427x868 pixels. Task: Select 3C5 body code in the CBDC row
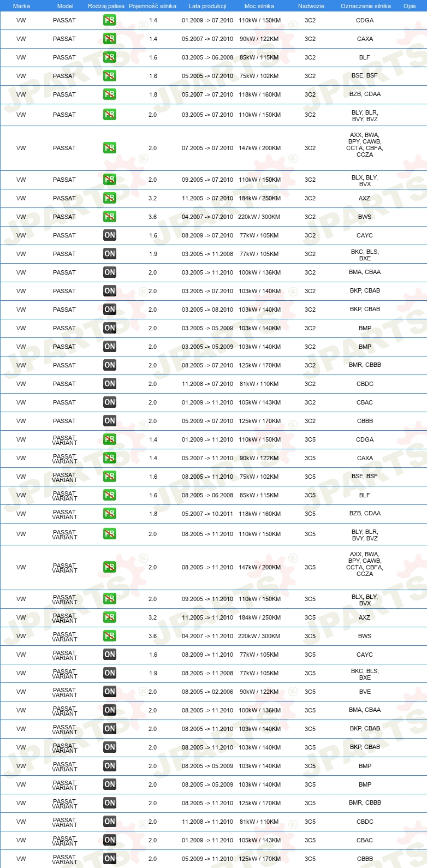click(x=310, y=822)
